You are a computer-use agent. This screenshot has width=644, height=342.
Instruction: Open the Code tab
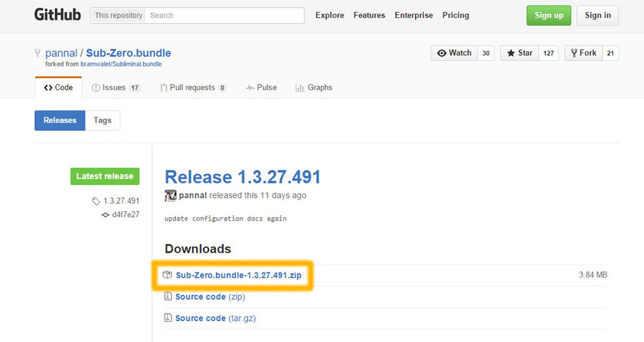[58, 87]
